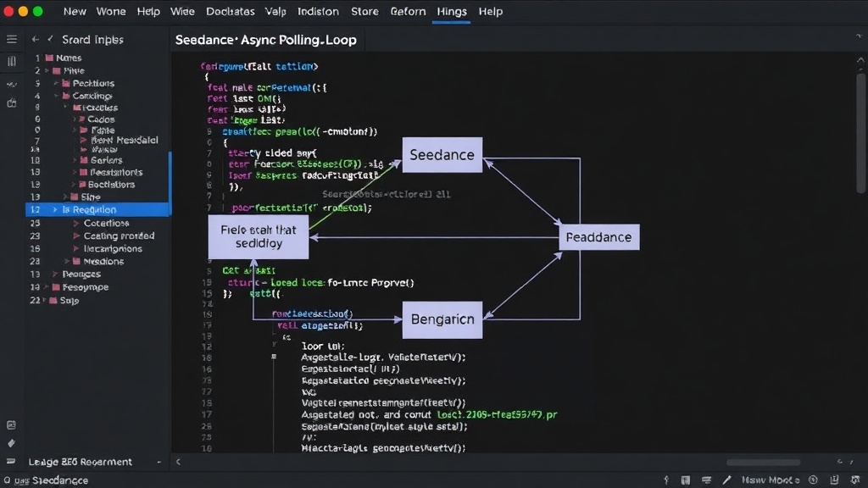Click the Feaddance node in the diagram
Screen dimensions: 868x488
coord(599,237)
